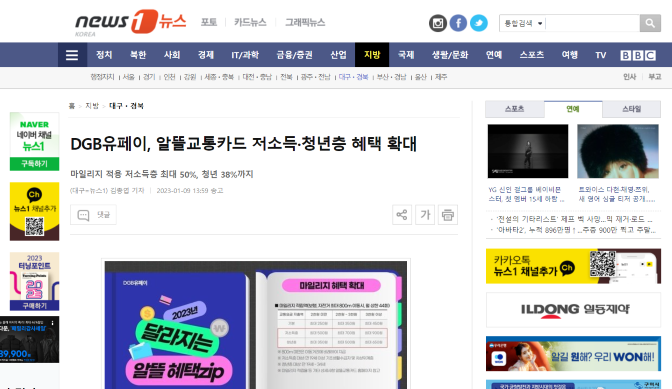This screenshot has height=389, width=672.
Task: Select the 사회 menu item
Action: pyautogui.click(x=172, y=55)
